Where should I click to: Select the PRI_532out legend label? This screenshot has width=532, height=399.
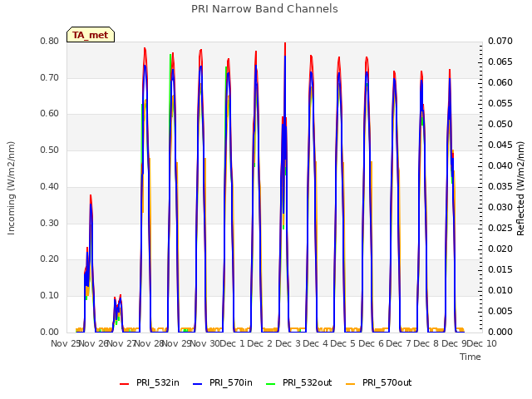coord(308,382)
